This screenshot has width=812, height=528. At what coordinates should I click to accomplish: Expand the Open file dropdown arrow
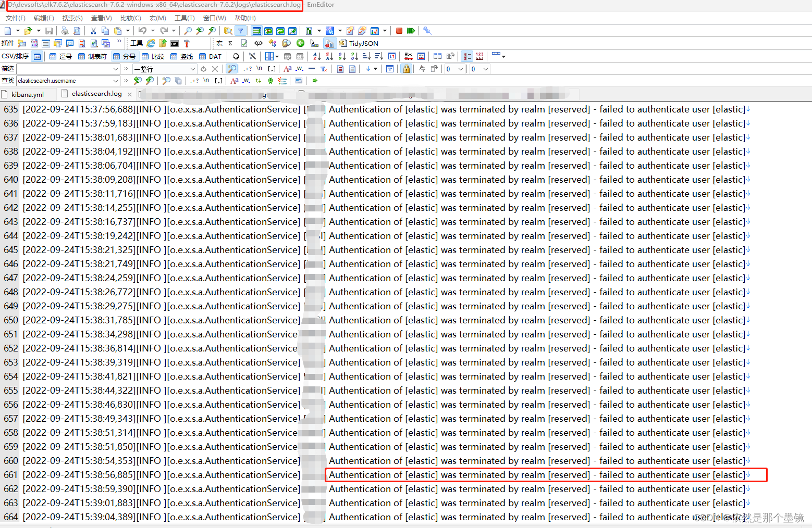click(38, 31)
